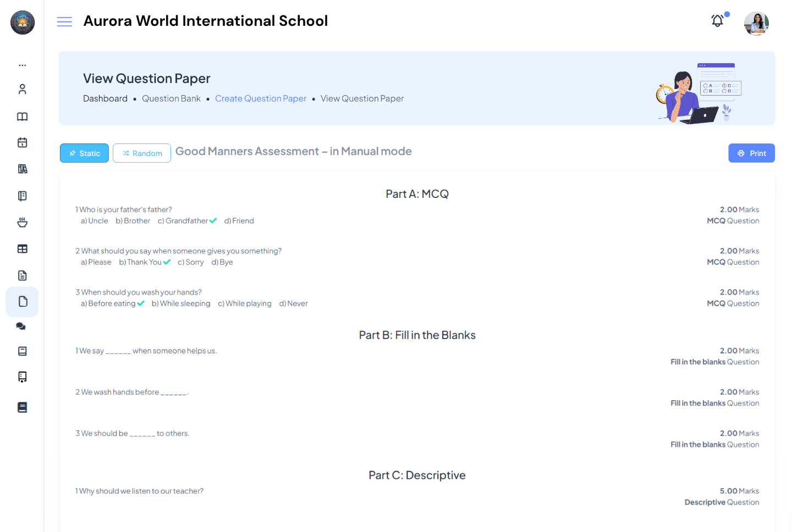Toggle the sidebar with hamburger menu

pos(64,21)
